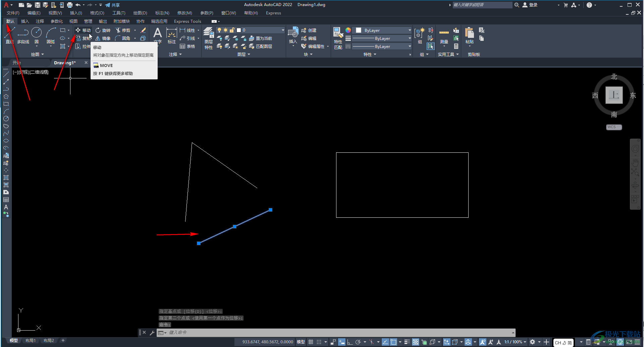Open the ByLayer linetype dropdown

click(382, 46)
